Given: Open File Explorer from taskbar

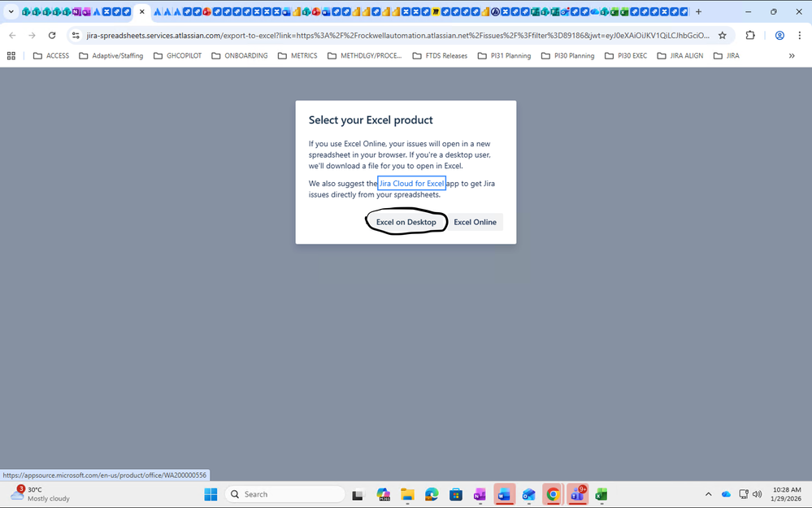Looking at the screenshot, I should point(407,494).
